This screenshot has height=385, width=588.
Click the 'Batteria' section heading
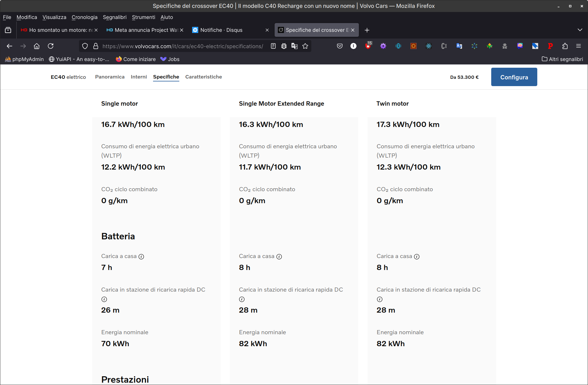tap(118, 236)
